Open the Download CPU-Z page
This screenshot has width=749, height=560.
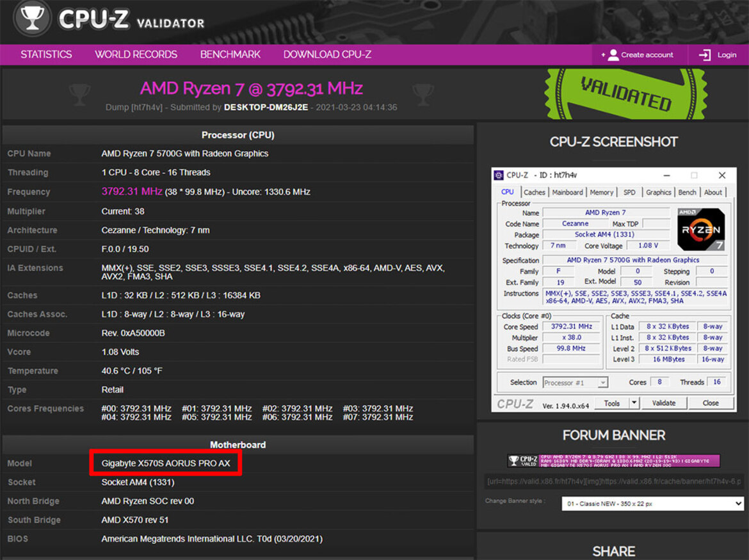click(x=327, y=54)
